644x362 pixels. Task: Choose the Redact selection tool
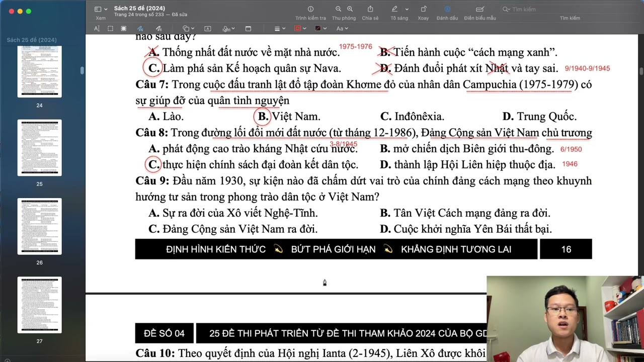(124, 29)
